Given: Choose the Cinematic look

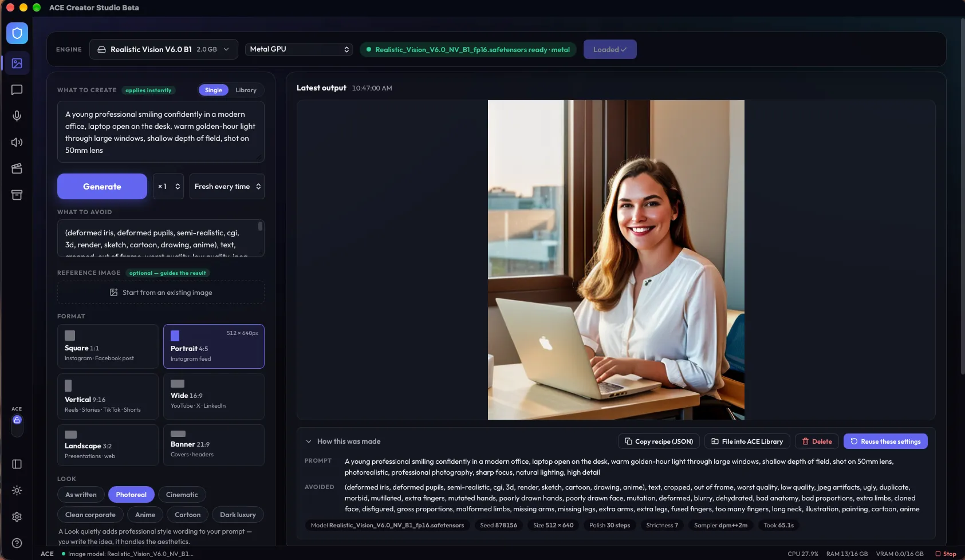Looking at the screenshot, I should 182,495.
